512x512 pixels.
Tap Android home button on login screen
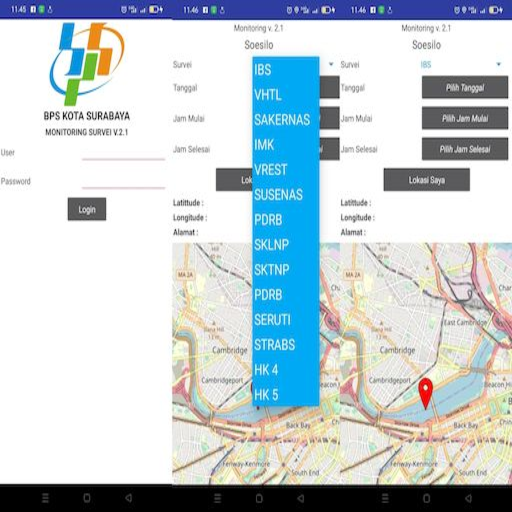(x=87, y=498)
